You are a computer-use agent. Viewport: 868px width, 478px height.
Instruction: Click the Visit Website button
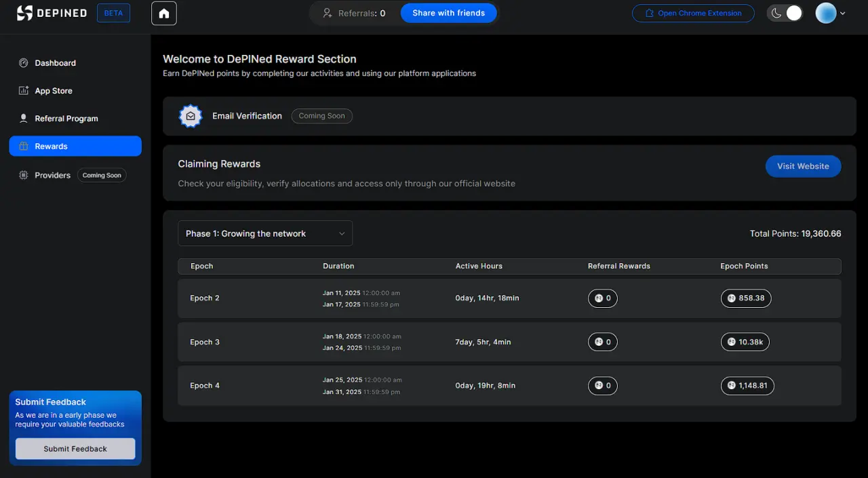point(803,166)
